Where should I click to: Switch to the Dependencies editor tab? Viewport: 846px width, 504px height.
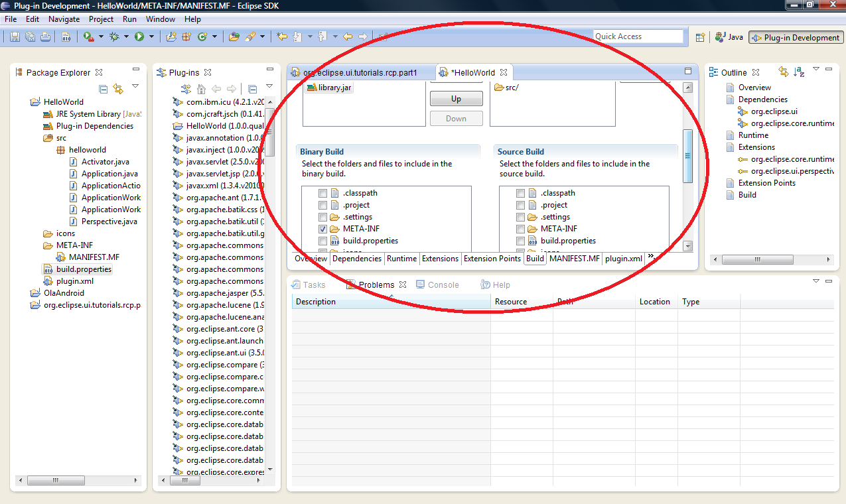[x=357, y=259]
